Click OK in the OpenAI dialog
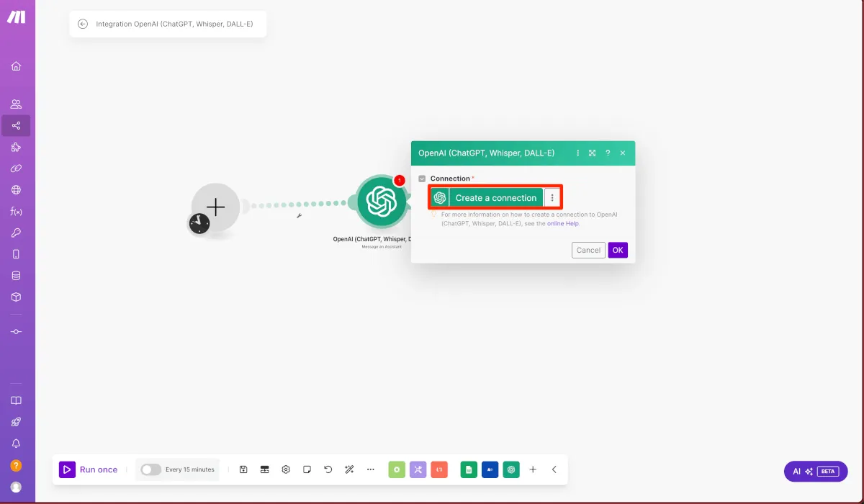This screenshot has width=864, height=504. (618, 250)
